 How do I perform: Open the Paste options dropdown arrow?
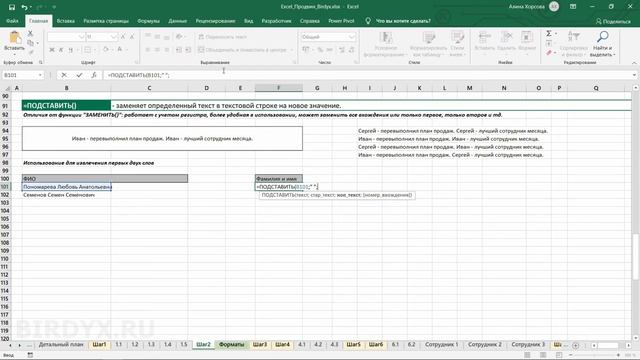coord(15,54)
